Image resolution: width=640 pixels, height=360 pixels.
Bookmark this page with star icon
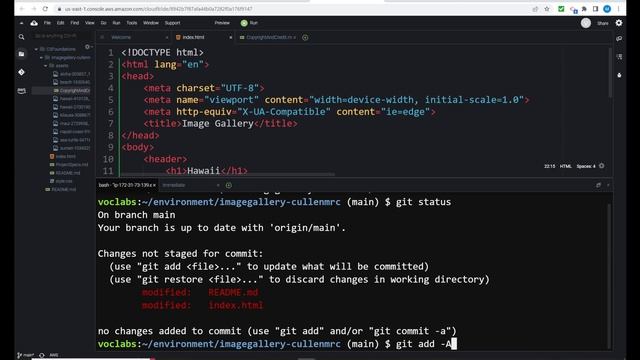pyautogui.click(x=547, y=9)
